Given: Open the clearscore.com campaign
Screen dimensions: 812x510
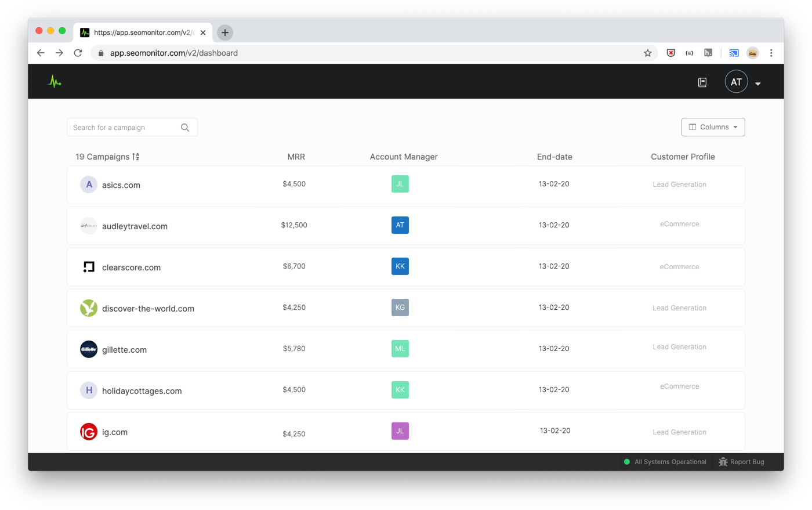Looking at the screenshot, I should [x=131, y=267].
